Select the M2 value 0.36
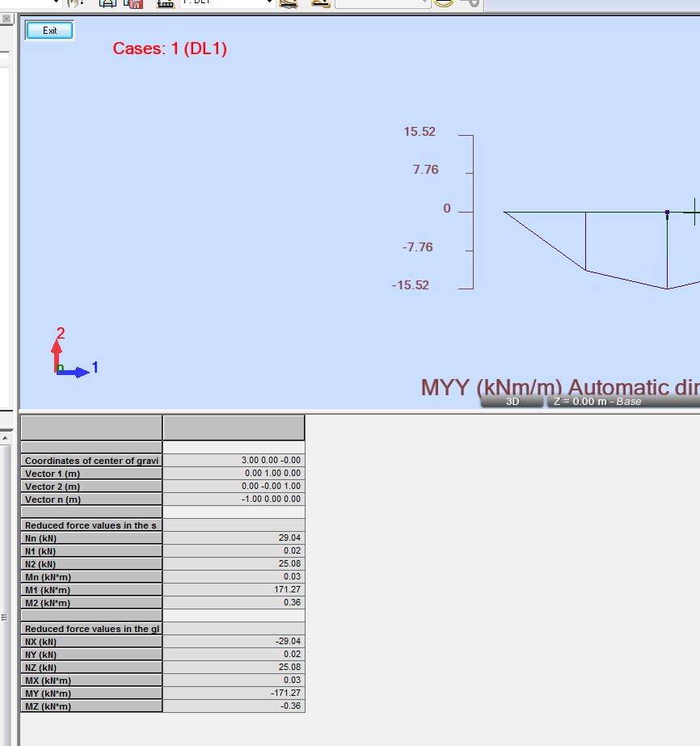700x746 pixels. (234, 602)
